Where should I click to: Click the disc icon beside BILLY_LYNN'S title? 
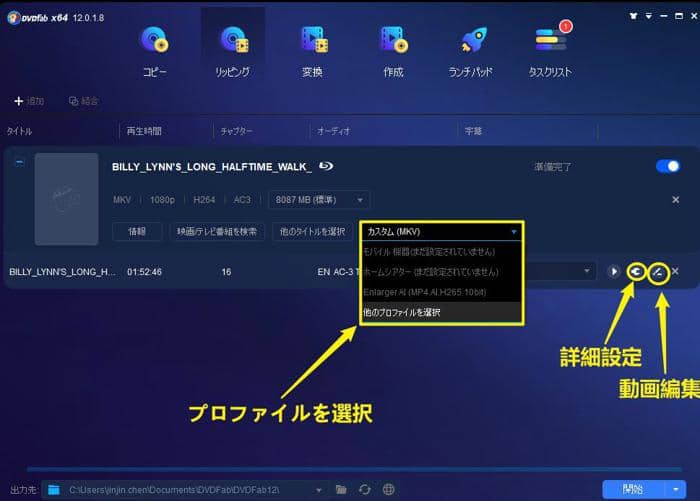(x=326, y=166)
